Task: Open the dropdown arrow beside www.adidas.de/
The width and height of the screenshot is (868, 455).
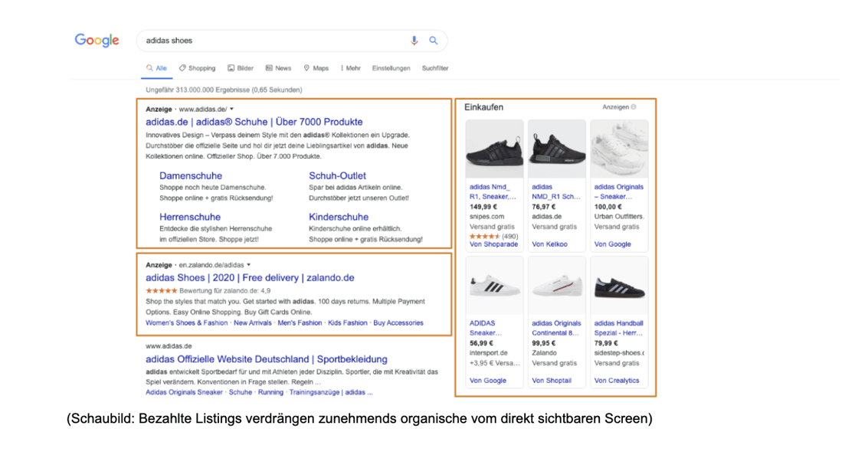Action: pos(232,110)
